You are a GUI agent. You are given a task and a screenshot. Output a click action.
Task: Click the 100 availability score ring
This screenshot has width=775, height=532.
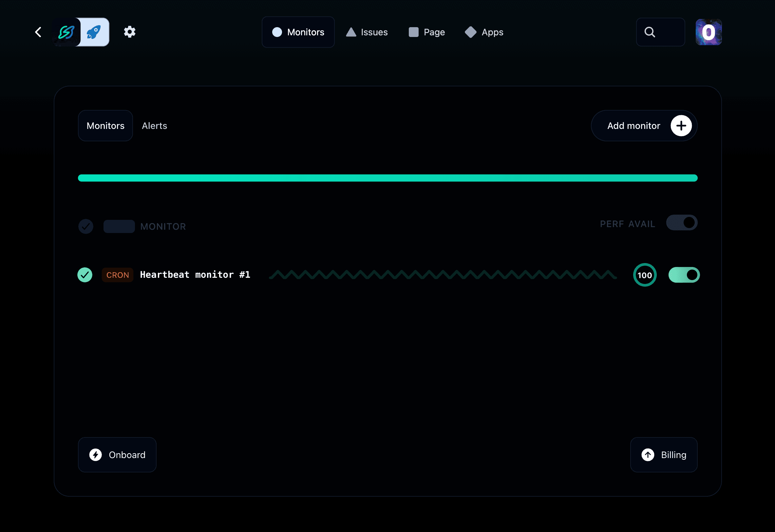(645, 275)
